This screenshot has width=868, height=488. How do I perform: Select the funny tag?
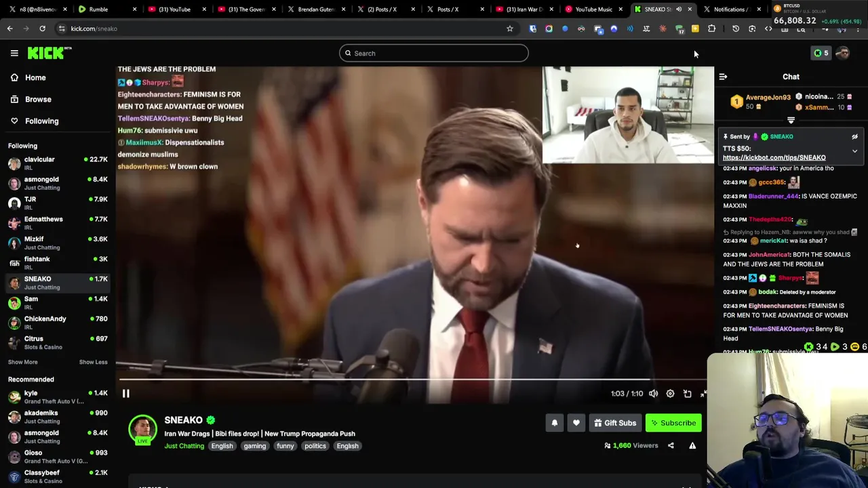285,446
